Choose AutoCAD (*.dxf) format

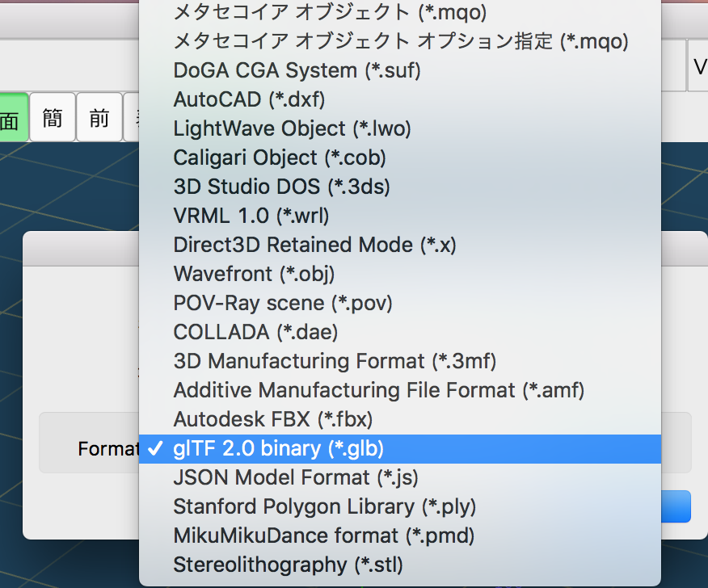pos(400,99)
